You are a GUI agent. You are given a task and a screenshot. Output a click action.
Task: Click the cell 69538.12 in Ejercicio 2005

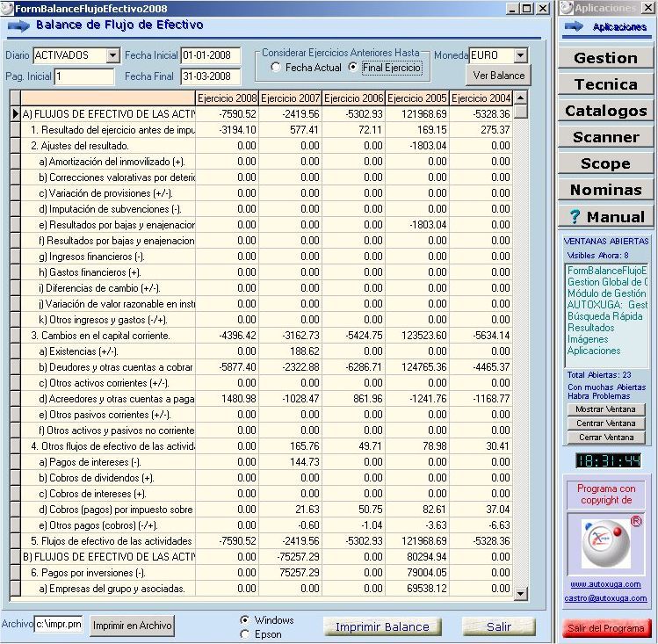coord(417,588)
